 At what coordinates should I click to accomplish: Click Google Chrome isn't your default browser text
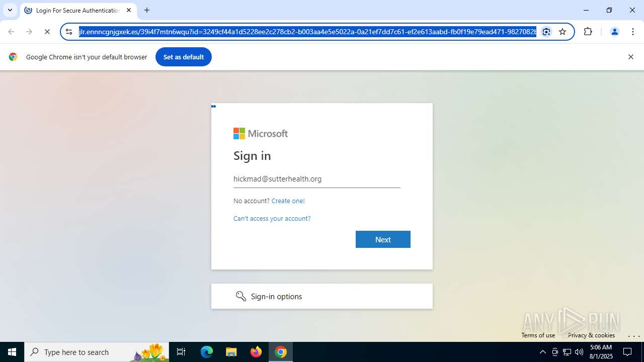tap(87, 57)
